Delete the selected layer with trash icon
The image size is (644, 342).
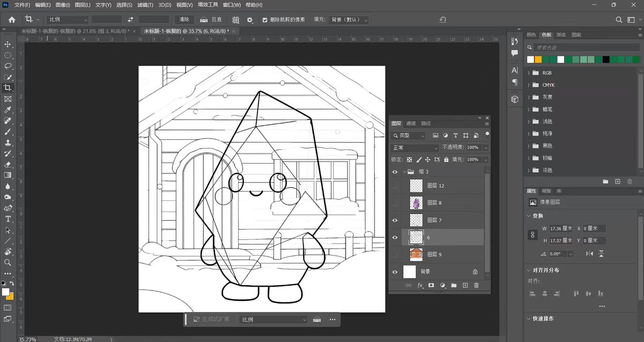[476, 286]
